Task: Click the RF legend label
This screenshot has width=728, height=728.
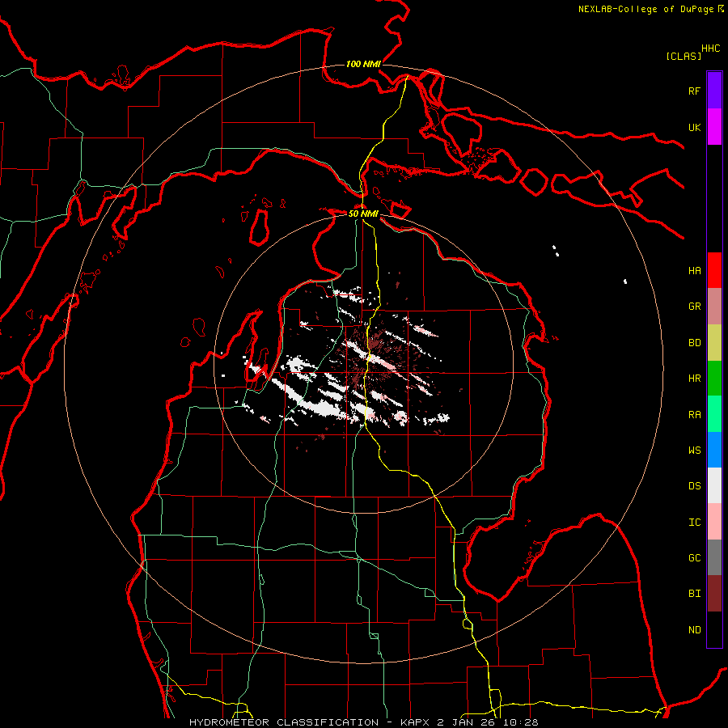Action: tap(694, 91)
